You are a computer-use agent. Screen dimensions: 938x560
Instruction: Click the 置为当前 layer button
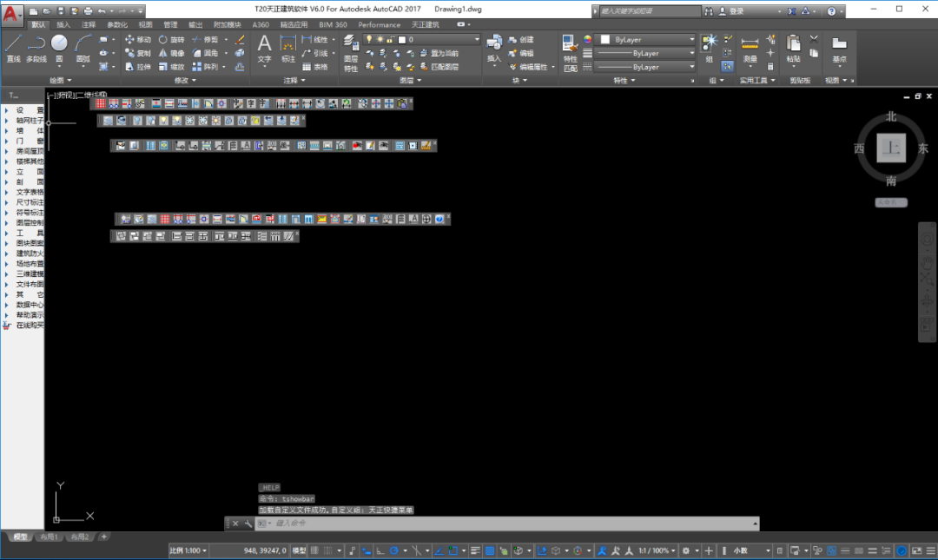click(x=439, y=53)
